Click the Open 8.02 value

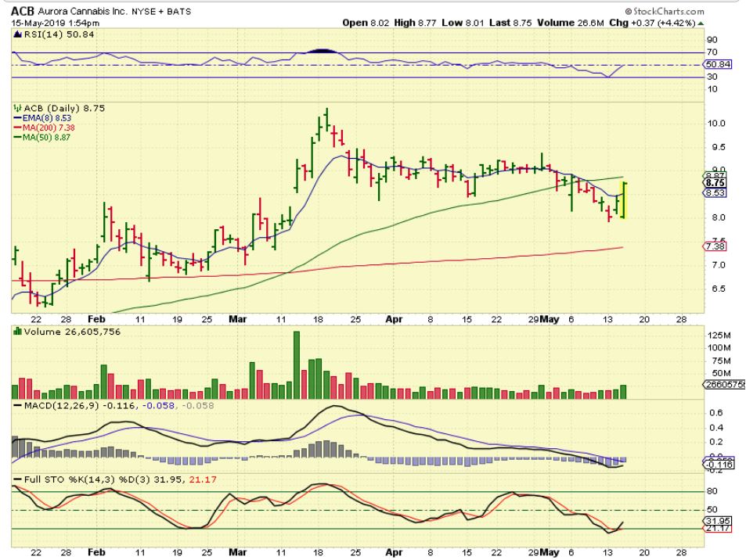tap(366, 23)
